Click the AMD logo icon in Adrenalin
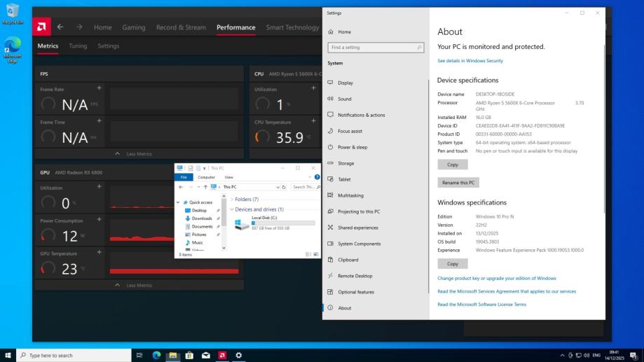The height and width of the screenshot is (362, 644). point(41,27)
